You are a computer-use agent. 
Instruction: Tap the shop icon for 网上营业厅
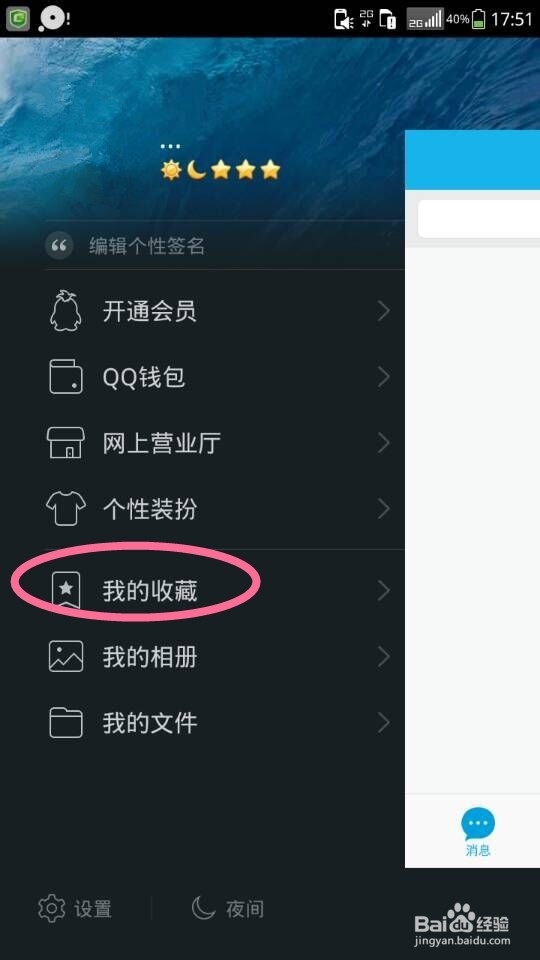[66, 443]
